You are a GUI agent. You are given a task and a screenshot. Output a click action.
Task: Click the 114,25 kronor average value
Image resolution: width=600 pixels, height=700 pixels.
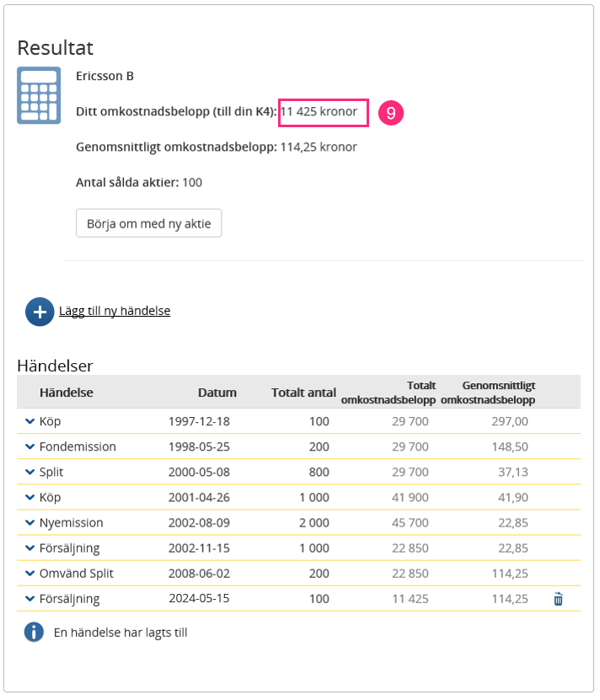click(x=319, y=147)
